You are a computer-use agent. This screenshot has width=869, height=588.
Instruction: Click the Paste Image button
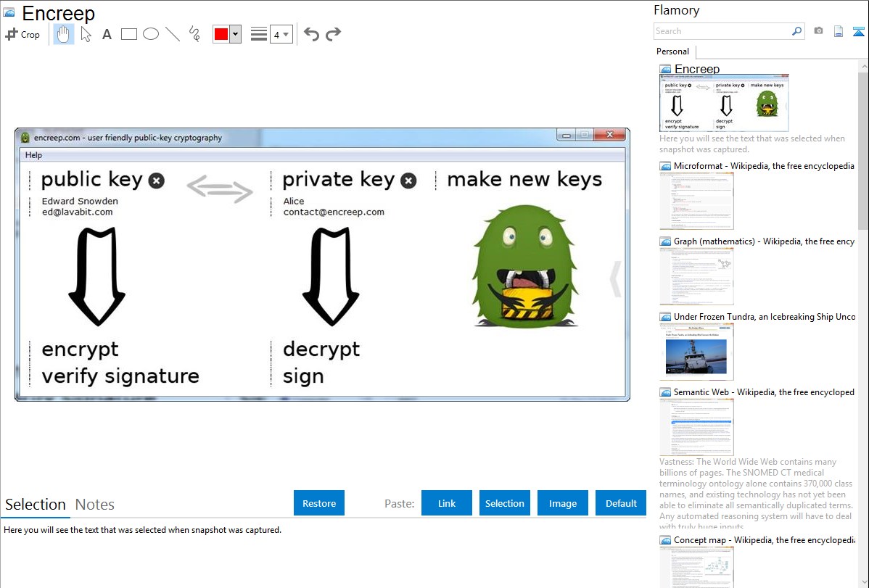pyautogui.click(x=562, y=503)
